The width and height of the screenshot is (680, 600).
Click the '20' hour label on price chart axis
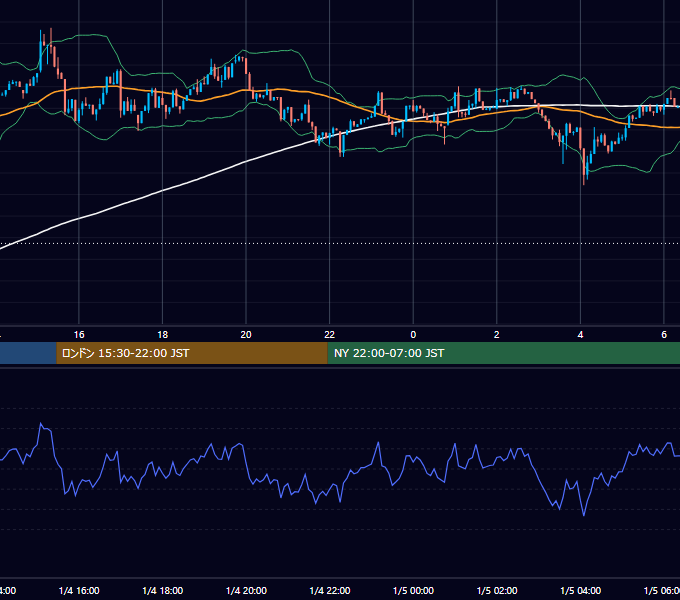246,335
